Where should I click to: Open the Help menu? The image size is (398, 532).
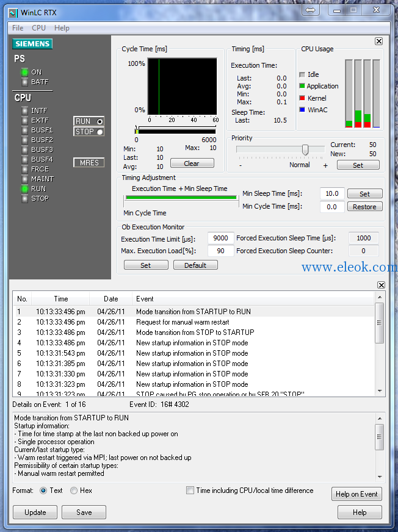(x=62, y=28)
